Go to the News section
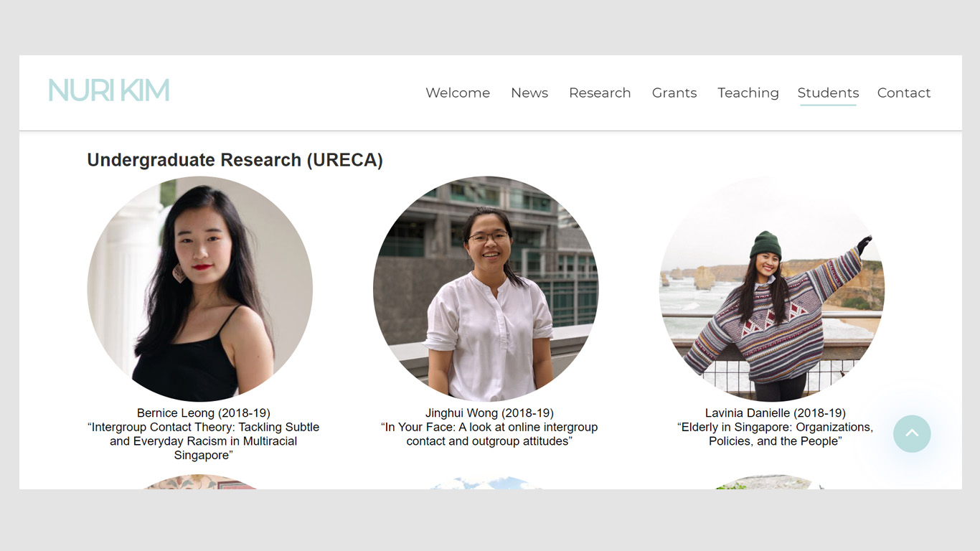Image resolution: width=980 pixels, height=551 pixels. pyautogui.click(x=529, y=93)
